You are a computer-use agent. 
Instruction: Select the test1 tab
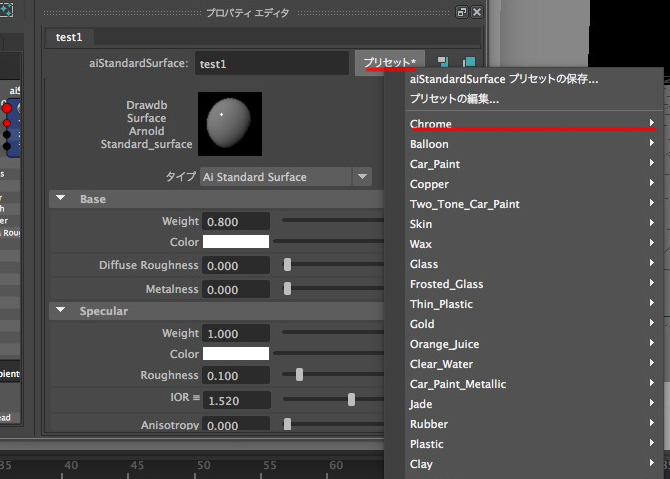click(x=69, y=37)
